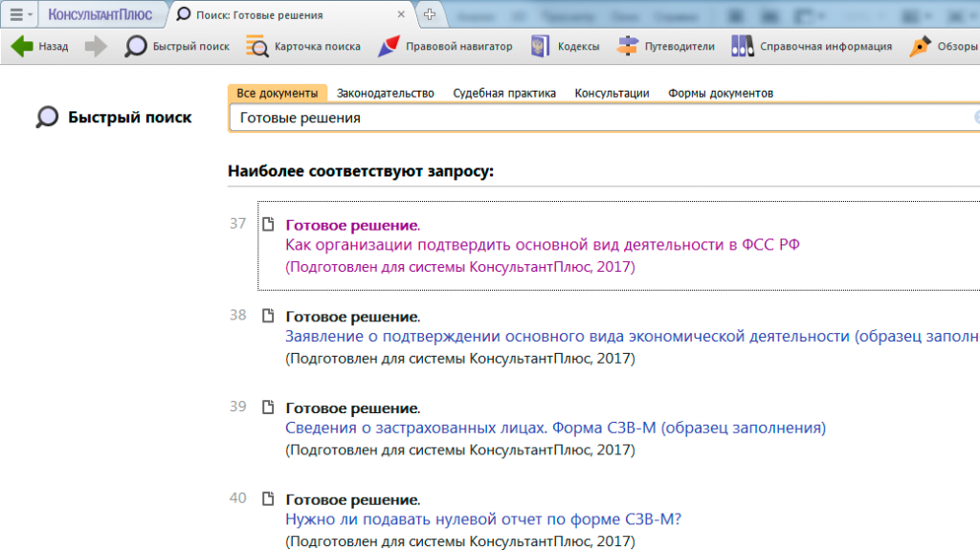Click Готовое решение title of result 37
The width and height of the screenshot is (980, 551).
click(x=352, y=225)
